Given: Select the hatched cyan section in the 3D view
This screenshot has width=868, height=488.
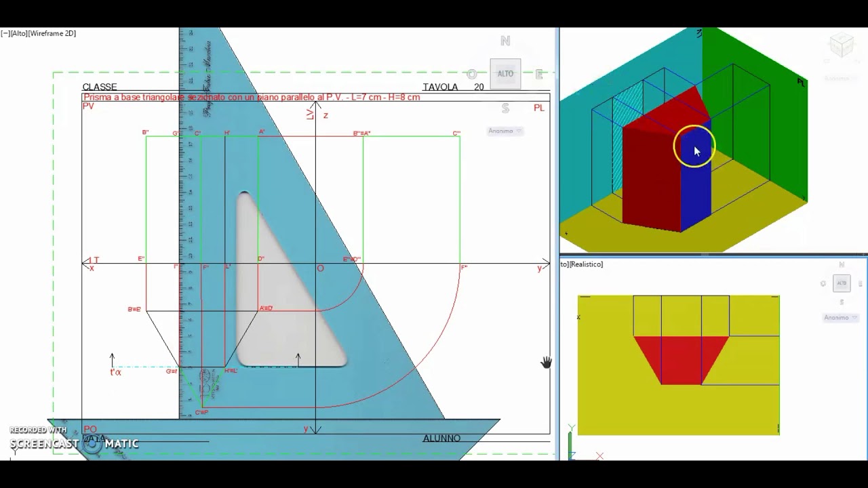Looking at the screenshot, I should (627, 136).
